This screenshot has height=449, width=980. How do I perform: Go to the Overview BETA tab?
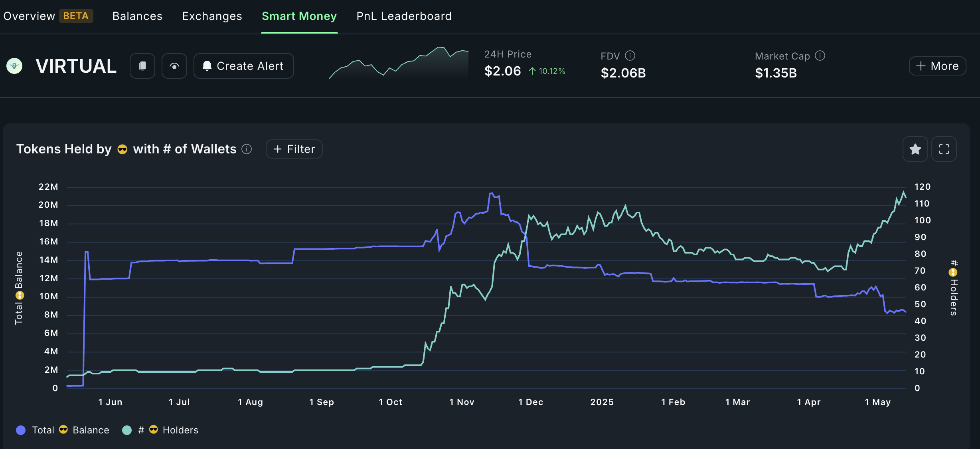point(48,16)
